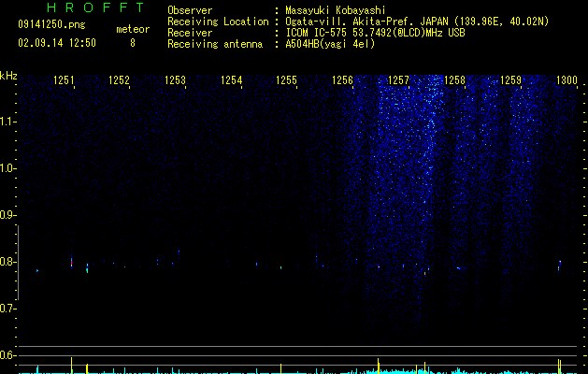Click the Observer label
The width and height of the screenshot is (588, 374).
(190, 10)
